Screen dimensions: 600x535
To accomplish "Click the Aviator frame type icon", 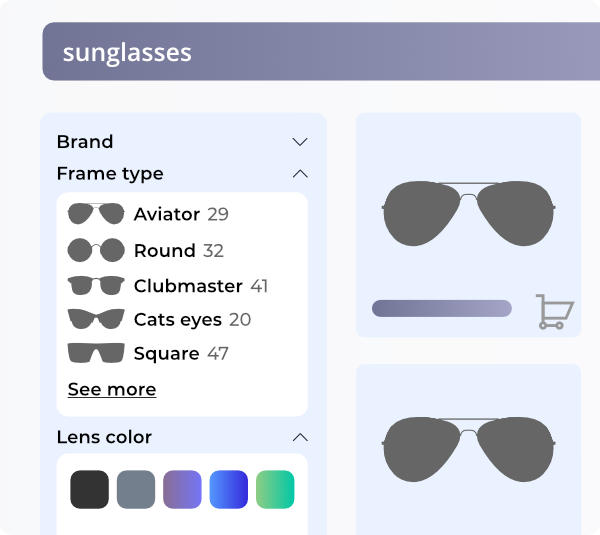I will (96, 214).
